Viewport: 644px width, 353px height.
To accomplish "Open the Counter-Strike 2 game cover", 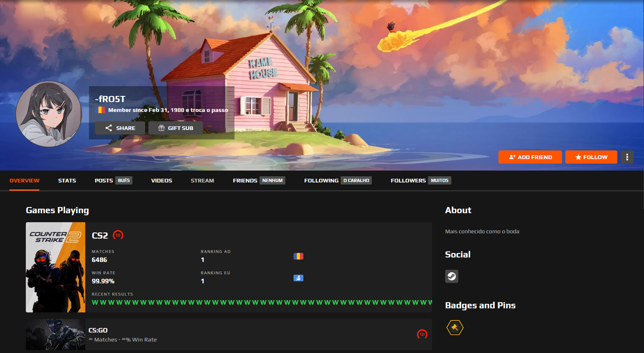I will pyautogui.click(x=56, y=267).
